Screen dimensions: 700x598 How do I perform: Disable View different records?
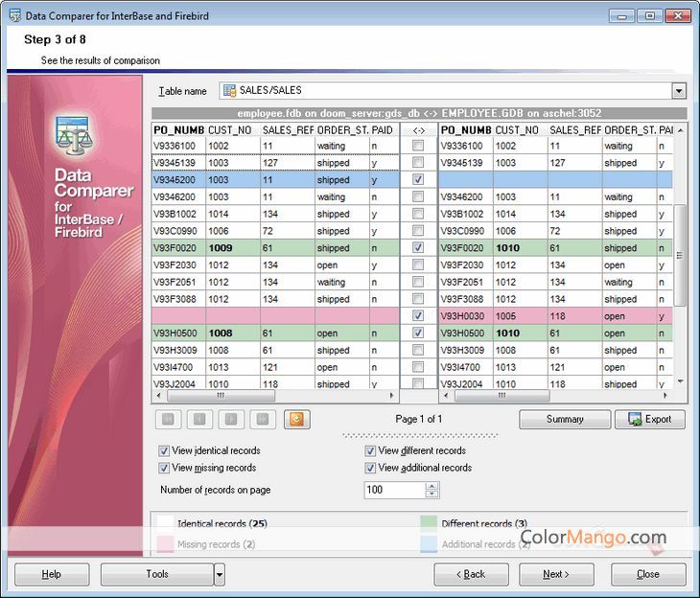click(370, 450)
